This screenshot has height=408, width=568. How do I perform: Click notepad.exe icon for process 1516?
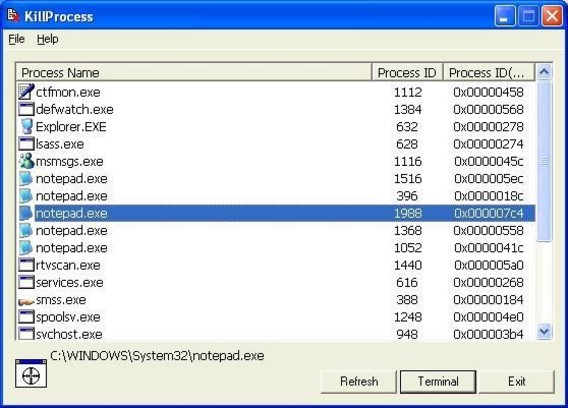[26, 179]
